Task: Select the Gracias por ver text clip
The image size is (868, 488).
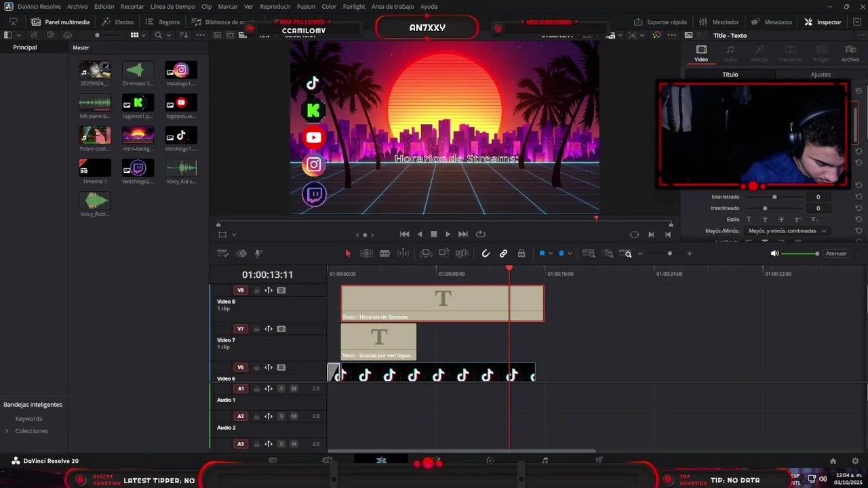Action: (x=378, y=342)
